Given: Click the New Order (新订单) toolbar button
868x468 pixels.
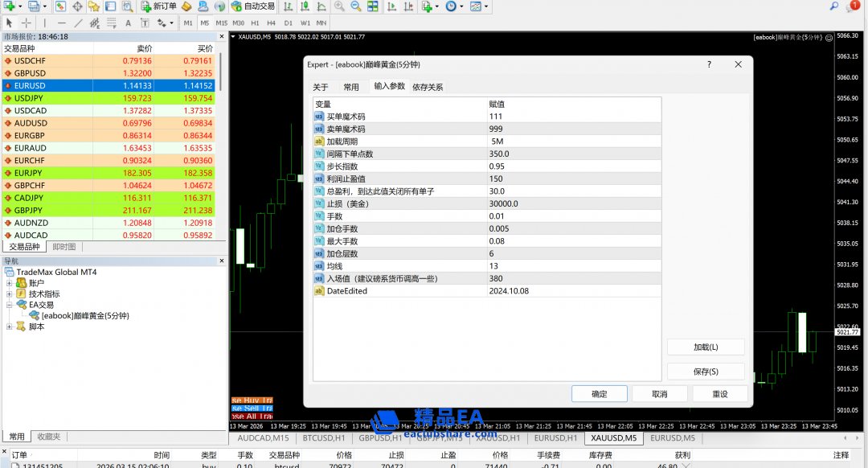Looking at the screenshot, I should pos(158,6).
